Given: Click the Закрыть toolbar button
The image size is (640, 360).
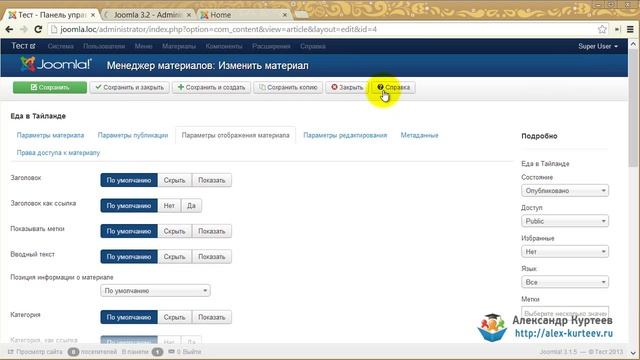Looking at the screenshot, I should coord(347,87).
